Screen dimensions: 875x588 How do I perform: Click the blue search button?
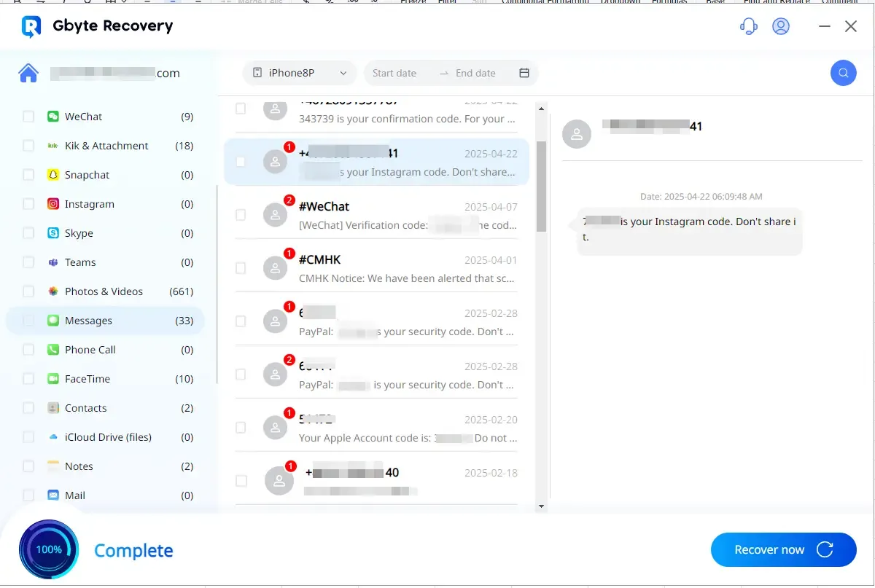(x=843, y=73)
